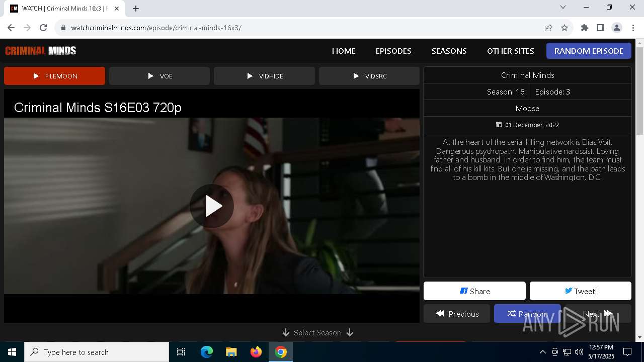Image resolution: width=644 pixels, height=362 pixels.
Task: Click the episode title Moose
Action: click(527, 108)
